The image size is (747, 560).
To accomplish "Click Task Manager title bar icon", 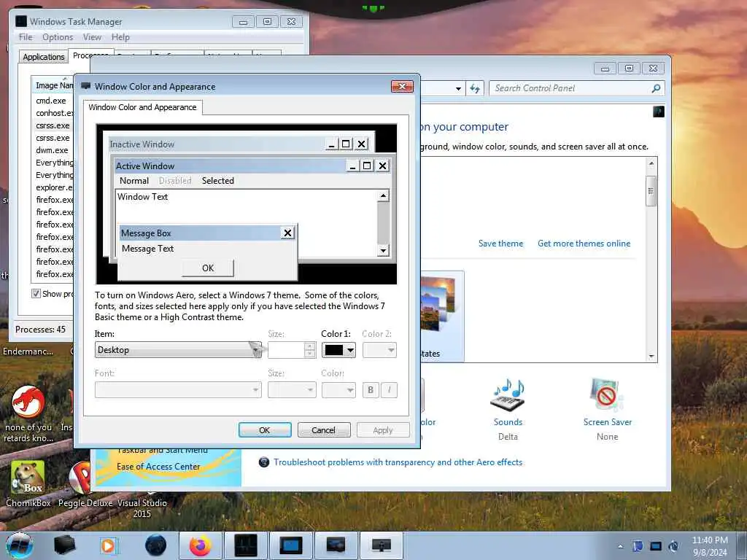I will 21,21.
